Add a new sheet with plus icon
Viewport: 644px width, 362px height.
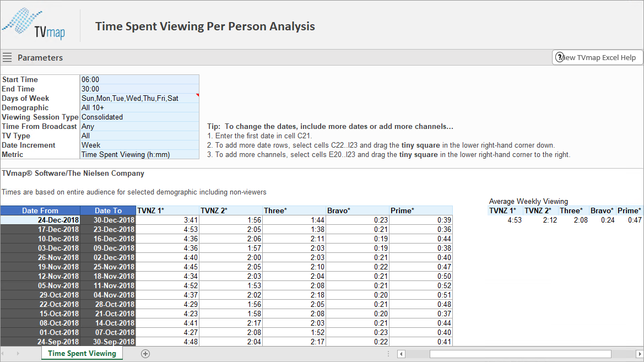tap(145, 354)
